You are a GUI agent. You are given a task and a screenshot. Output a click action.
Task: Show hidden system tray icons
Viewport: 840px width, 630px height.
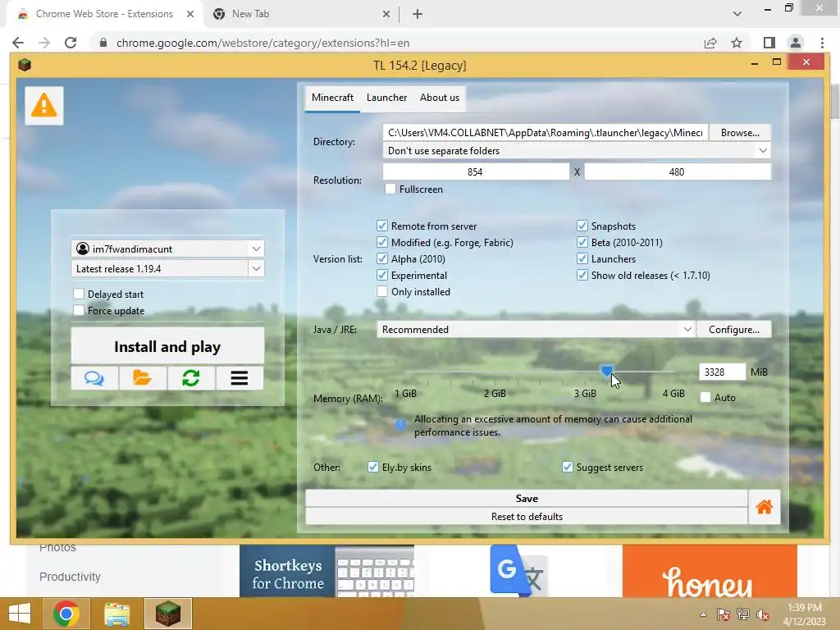(x=703, y=614)
